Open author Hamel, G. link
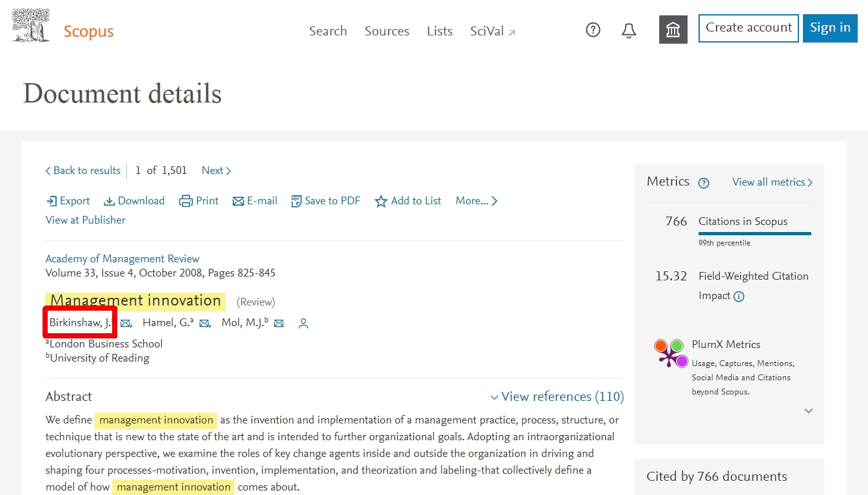The image size is (868, 495). coord(168,322)
